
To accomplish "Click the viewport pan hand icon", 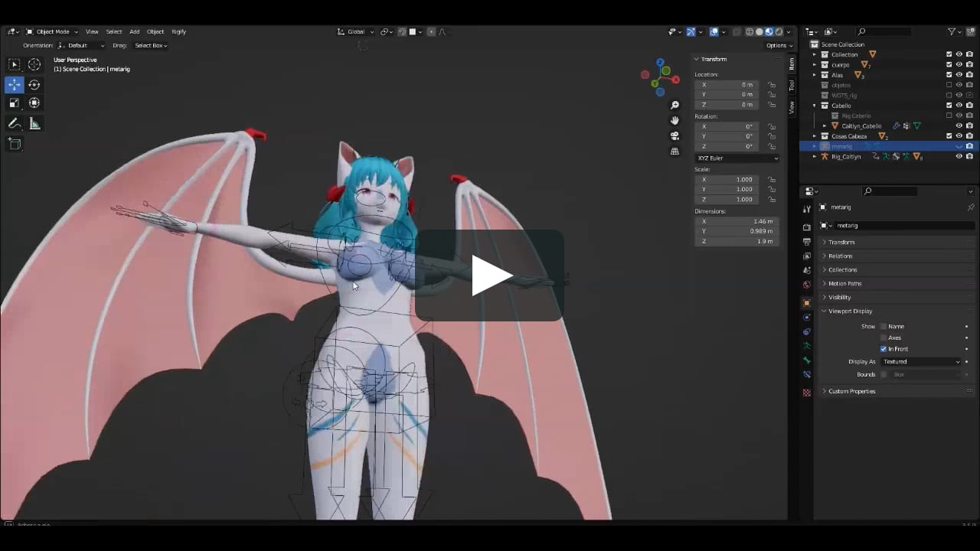I will 675,120.
